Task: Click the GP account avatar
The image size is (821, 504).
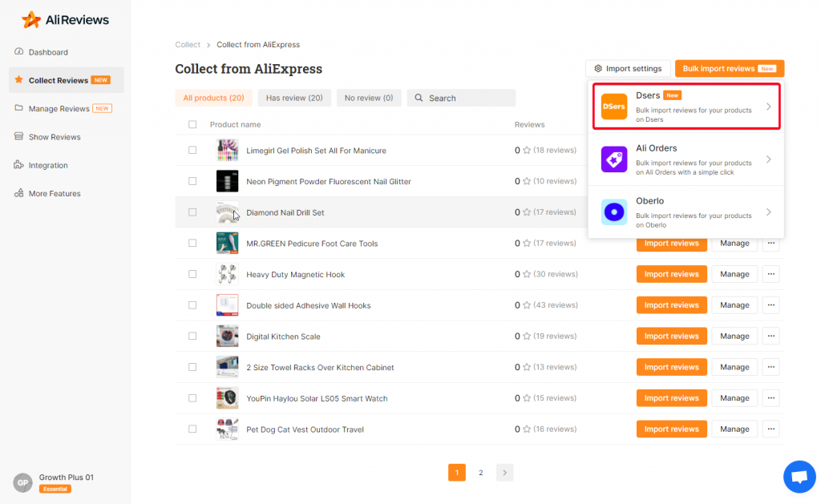Action: pos(22,482)
